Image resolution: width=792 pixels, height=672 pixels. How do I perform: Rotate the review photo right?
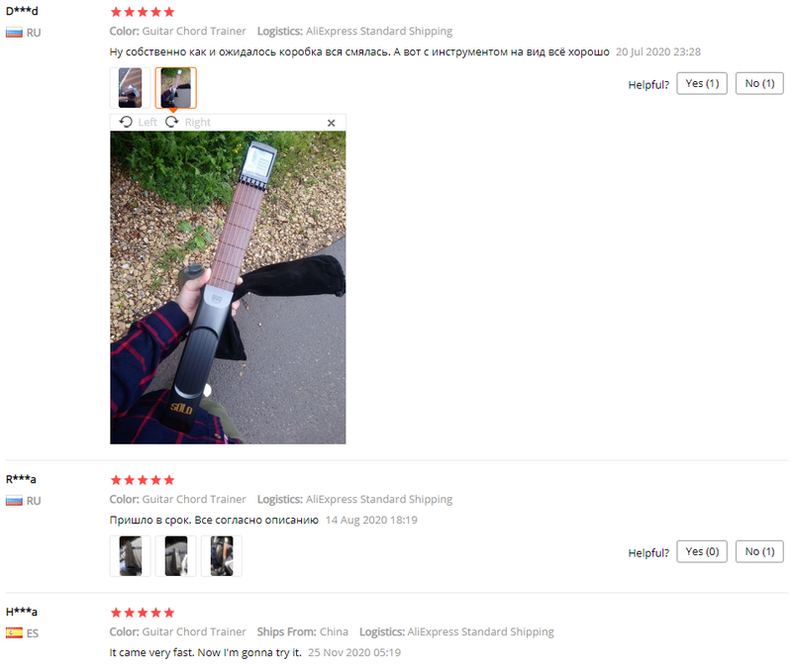pos(188,122)
